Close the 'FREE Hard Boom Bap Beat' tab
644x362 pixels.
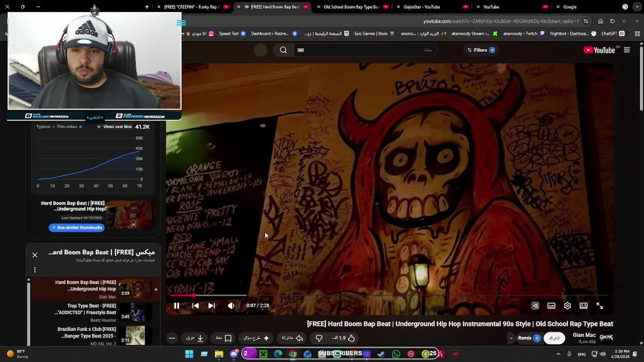click(238, 7)
